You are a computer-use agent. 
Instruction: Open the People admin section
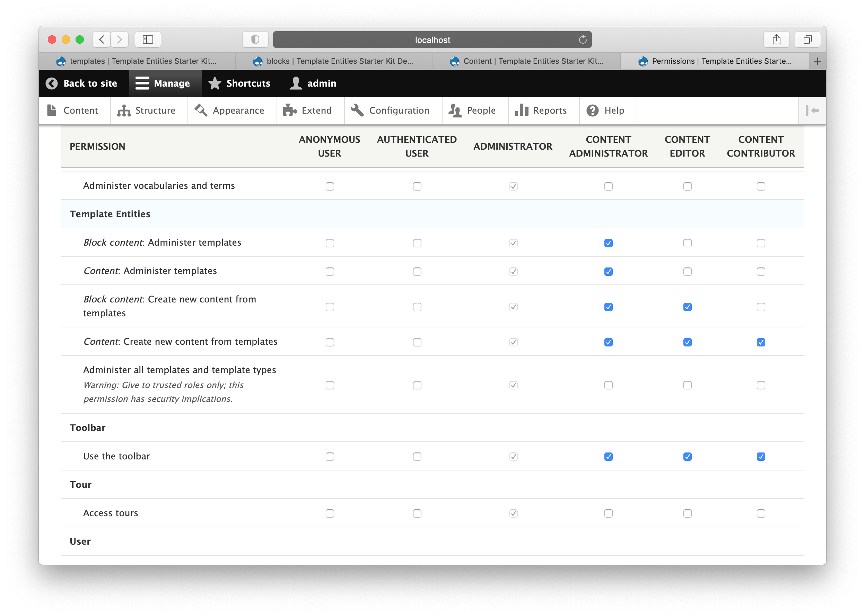[x=475, y=111]
